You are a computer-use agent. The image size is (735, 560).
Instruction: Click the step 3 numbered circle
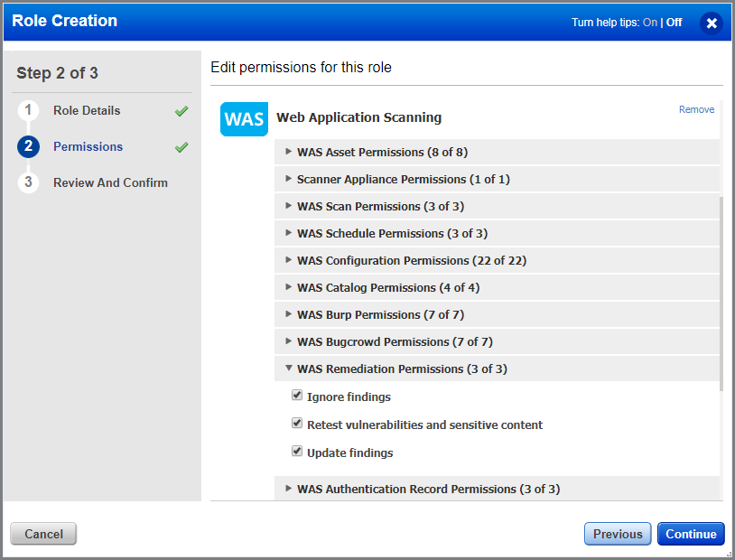click(29, 182)
